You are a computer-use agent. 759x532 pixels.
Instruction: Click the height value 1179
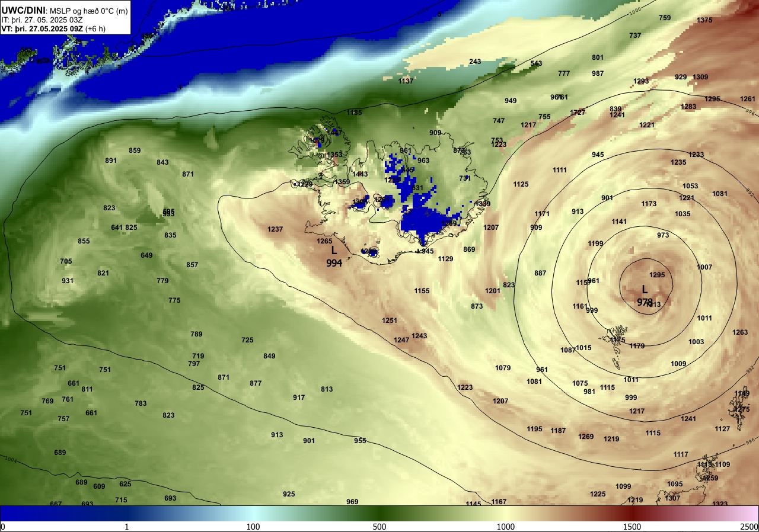click(637, 346)
